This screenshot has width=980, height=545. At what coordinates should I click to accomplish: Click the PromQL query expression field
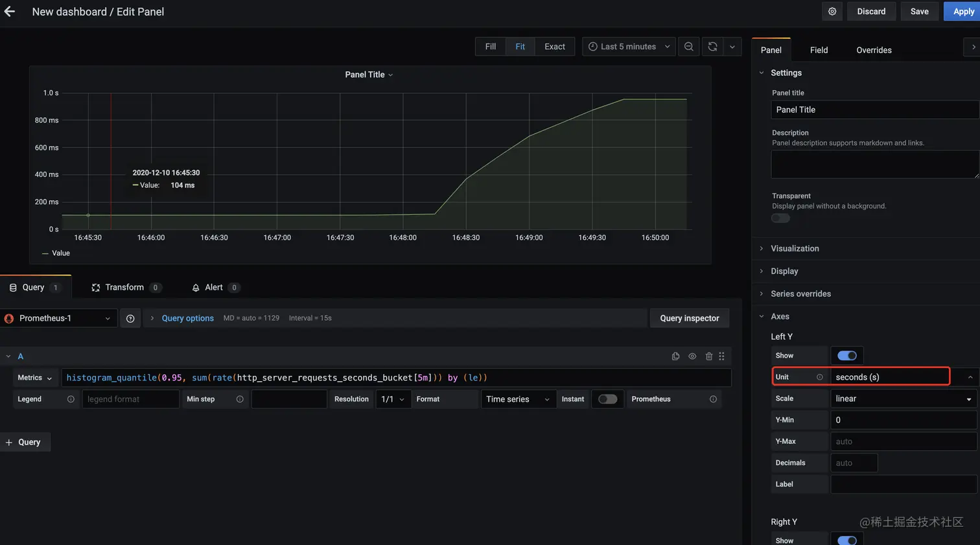click(396, 378)
